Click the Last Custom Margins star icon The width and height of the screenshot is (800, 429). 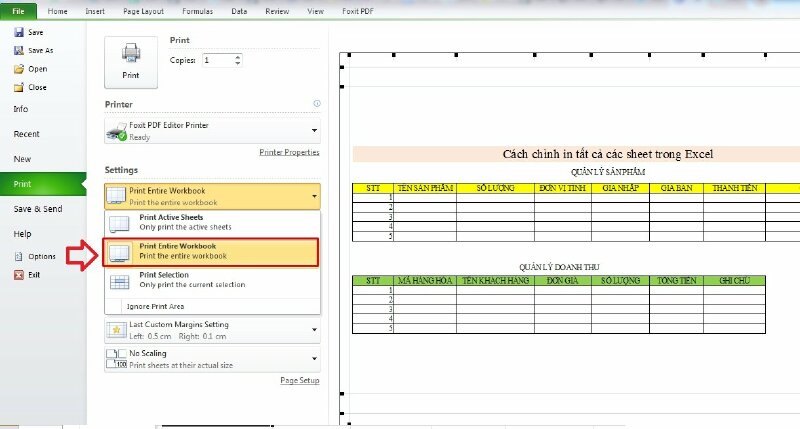click(116, 331)
